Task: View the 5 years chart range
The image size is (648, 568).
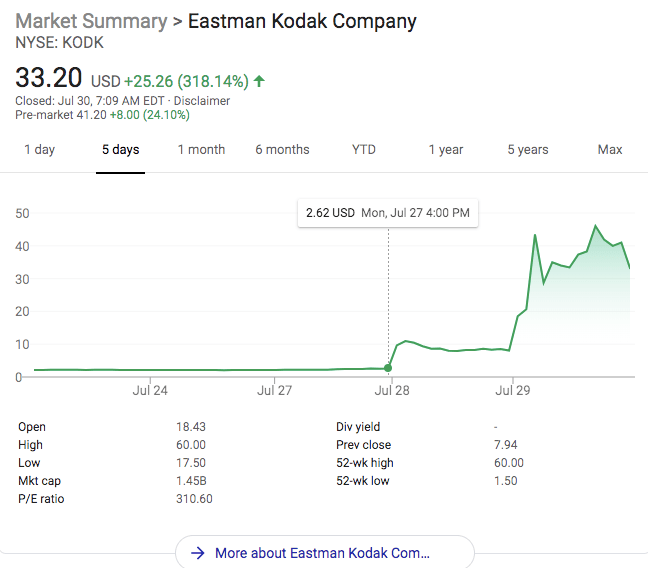Action: [527, 150]
